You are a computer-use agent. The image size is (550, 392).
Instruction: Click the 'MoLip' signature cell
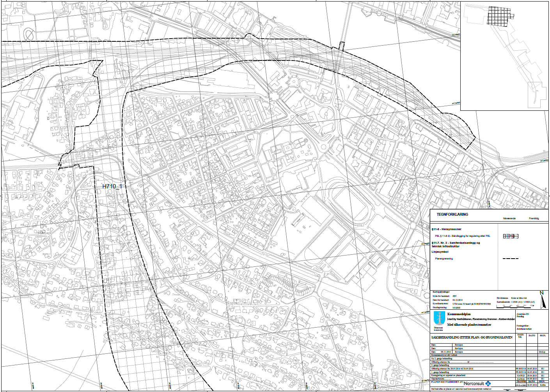[543, 352]
